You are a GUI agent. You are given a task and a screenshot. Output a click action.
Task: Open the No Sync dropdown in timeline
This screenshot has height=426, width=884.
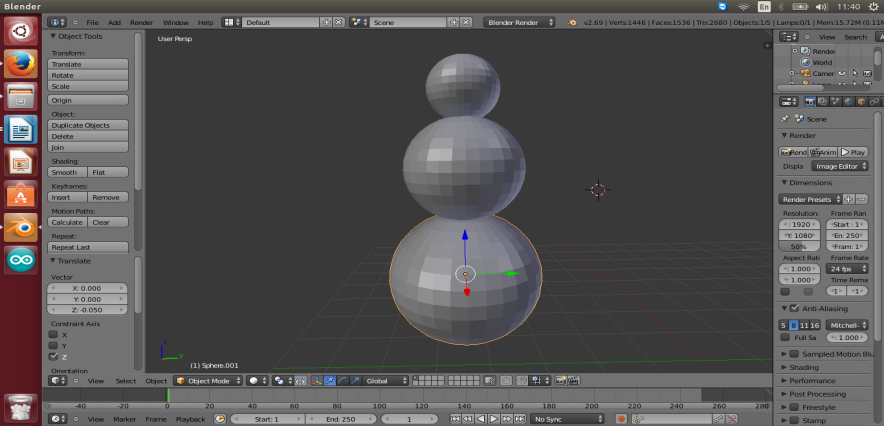coord(567,419)
